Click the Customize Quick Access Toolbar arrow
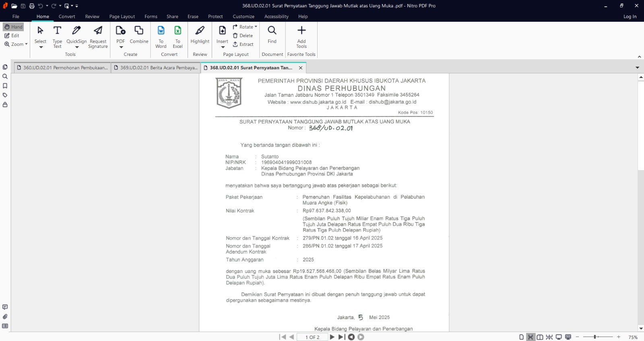Viewport: 644px width, 341px height. (77, 6)
